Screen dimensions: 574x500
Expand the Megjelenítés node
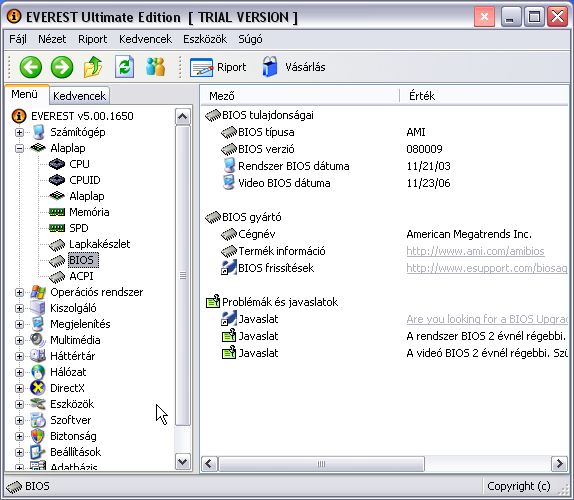19,324
